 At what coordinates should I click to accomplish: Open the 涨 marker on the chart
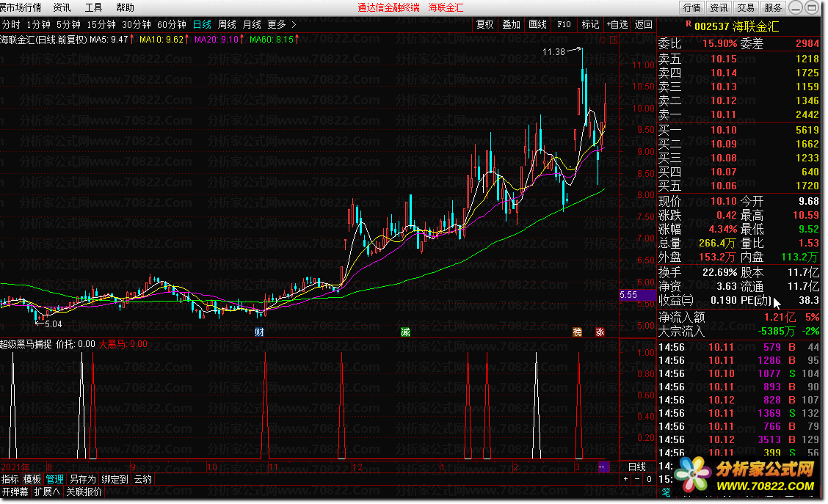click(600, 332)
